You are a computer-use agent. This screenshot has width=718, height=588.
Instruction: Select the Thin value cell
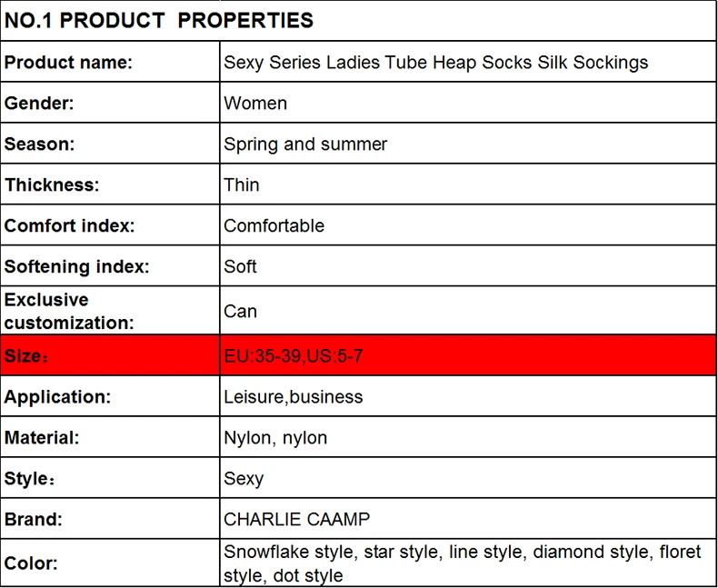click(468, 184)
